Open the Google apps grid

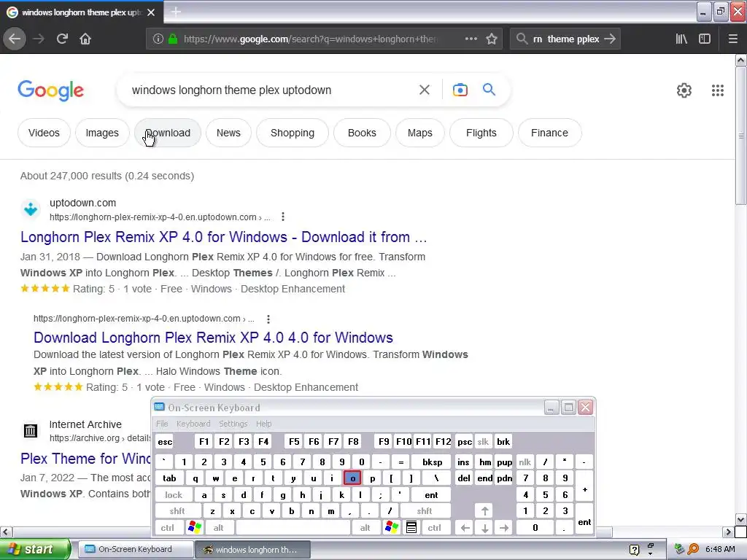tap(718, 90)
